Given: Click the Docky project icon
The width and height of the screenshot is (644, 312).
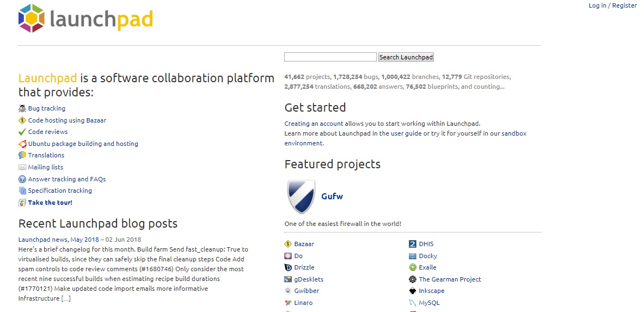Looking at the screenshot, I should (x=413, y=256).
